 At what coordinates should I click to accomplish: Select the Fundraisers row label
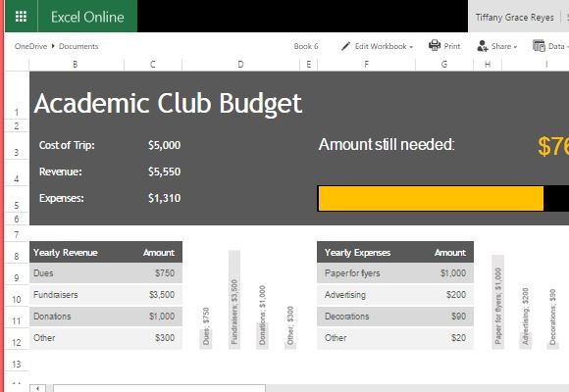(x=56, y=294)
